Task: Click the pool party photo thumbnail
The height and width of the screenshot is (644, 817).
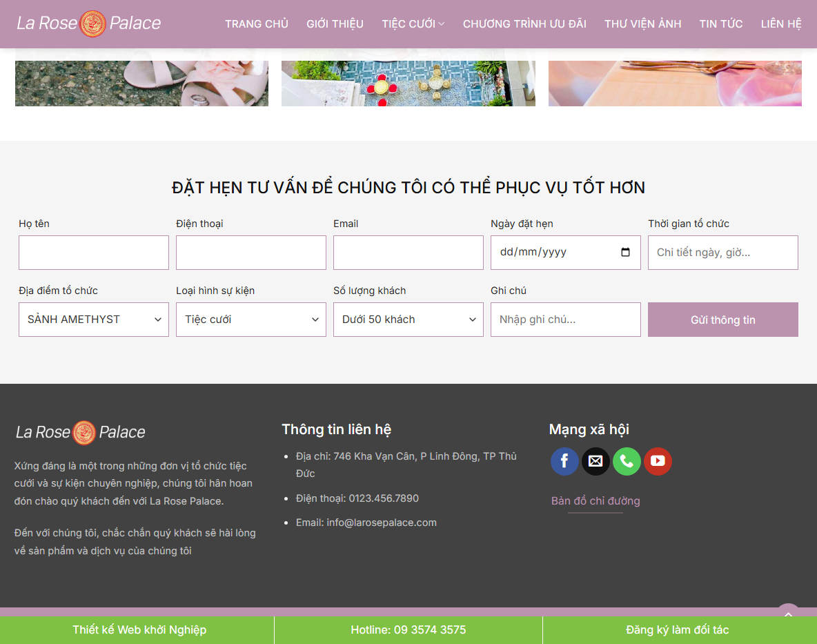Action: click(408, 76)
